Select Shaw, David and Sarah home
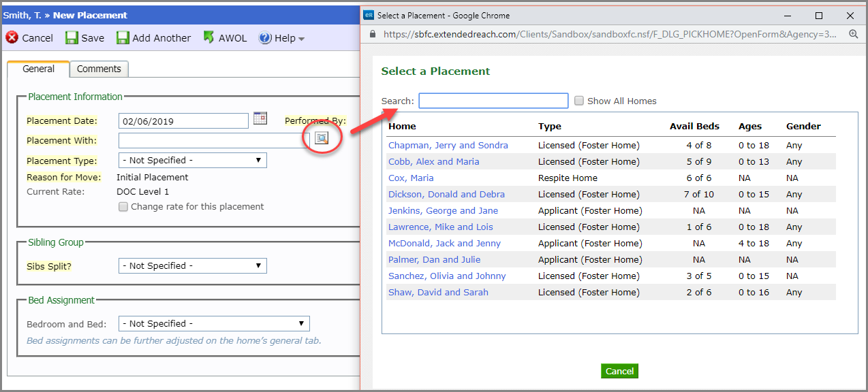 (x=438, y=292)
